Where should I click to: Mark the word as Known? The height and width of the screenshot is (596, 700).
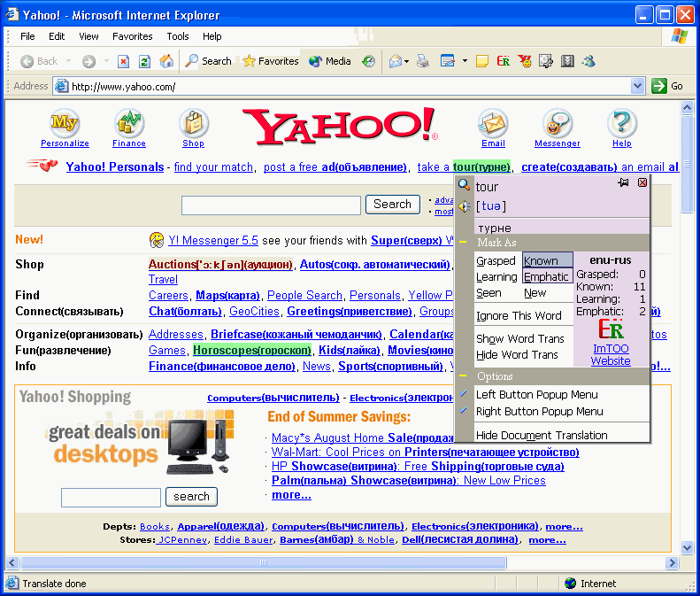click(x=547, y=260)
